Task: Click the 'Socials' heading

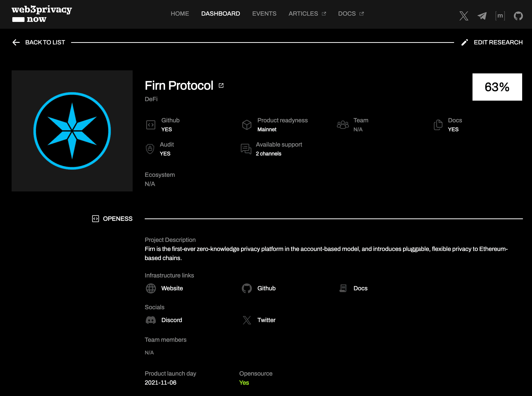Action: pyautogui.click(x=155, y=307)
